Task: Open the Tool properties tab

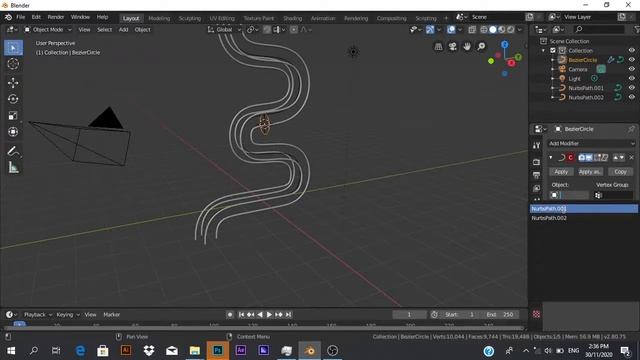Action: click(x=536, y=146)
